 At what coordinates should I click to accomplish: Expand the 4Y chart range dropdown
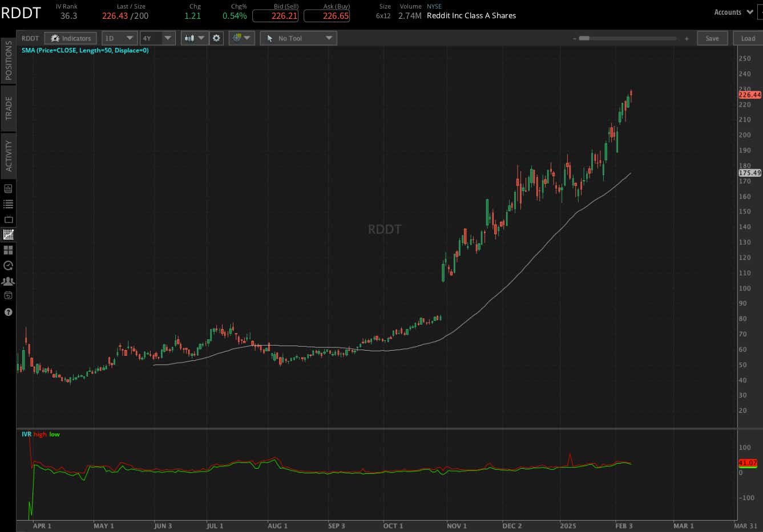point(157,38)
